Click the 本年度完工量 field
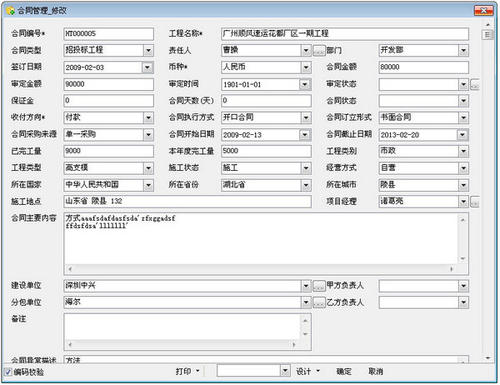Image resolution: width=500 pixels, height=385 pixels. pos(266,151)
